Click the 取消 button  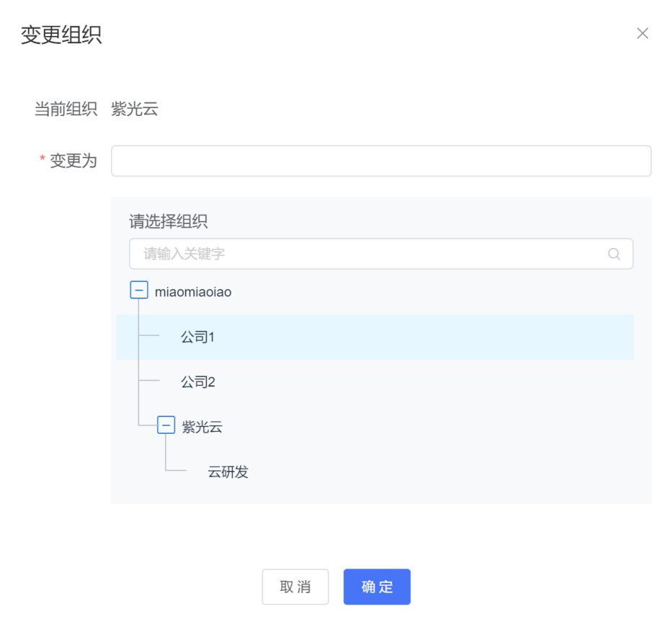pos(296,587)
